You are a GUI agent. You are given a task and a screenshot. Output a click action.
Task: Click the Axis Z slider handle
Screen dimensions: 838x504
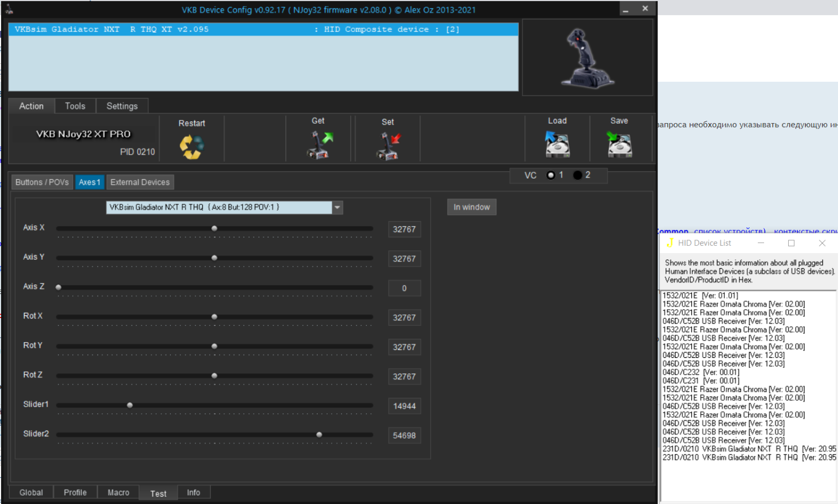tap(58, 287)
